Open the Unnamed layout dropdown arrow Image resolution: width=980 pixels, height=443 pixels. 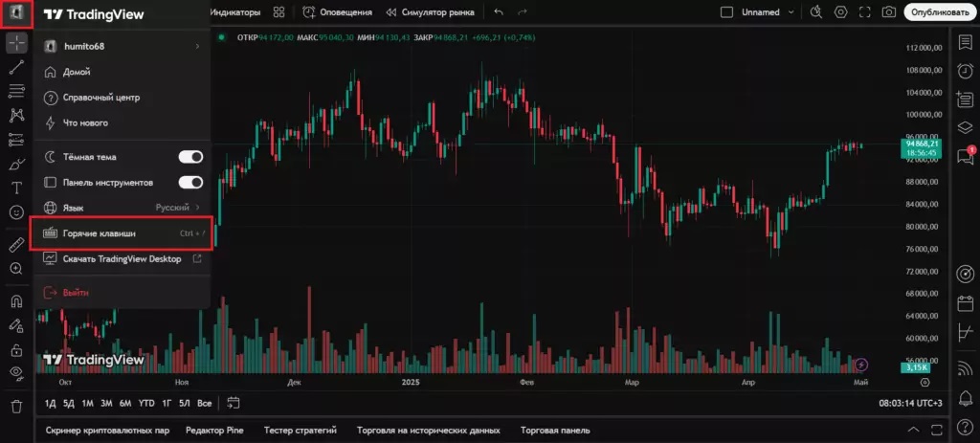[x=791, y=12]
